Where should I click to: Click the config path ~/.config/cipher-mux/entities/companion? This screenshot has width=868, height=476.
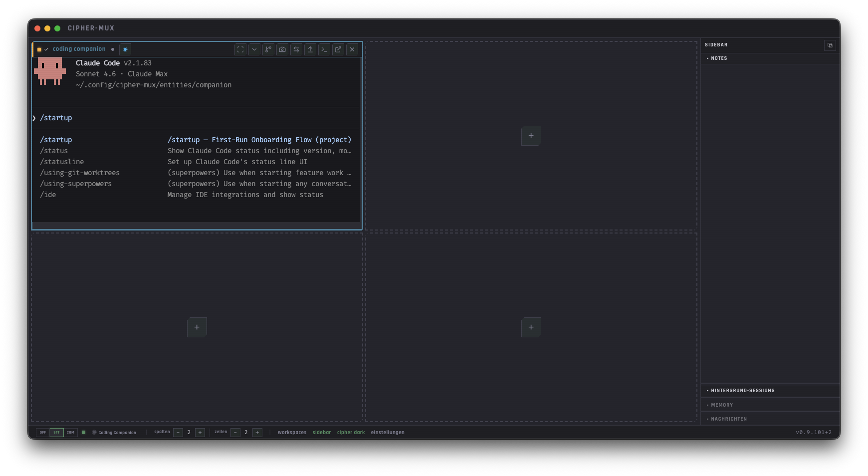pos(154,85)
